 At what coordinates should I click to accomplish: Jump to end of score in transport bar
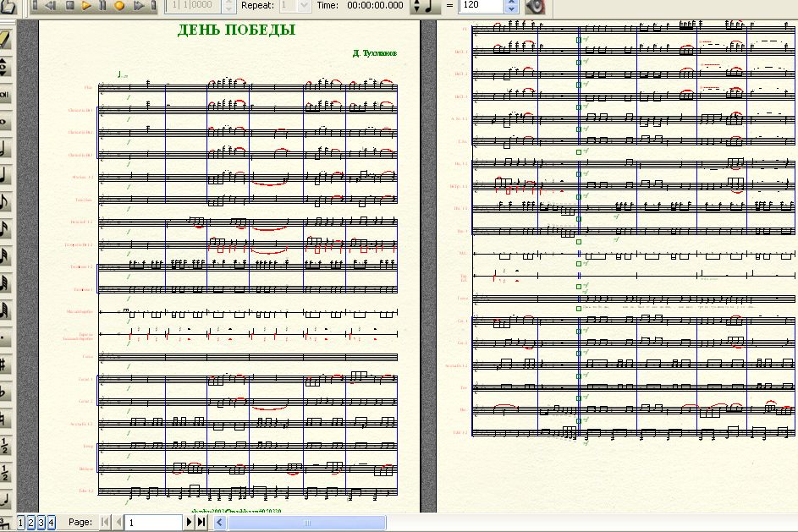(x=154, y=6)
